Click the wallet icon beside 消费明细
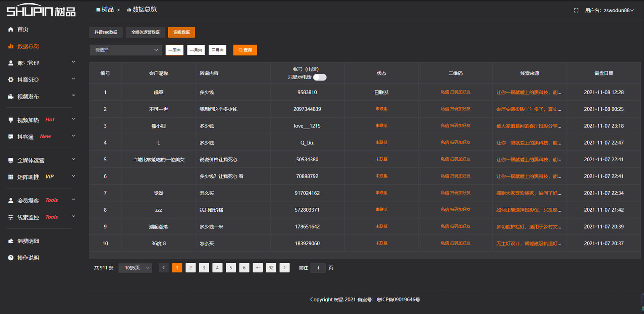Viewport: 644px width, 314px height. pos(11,241)
